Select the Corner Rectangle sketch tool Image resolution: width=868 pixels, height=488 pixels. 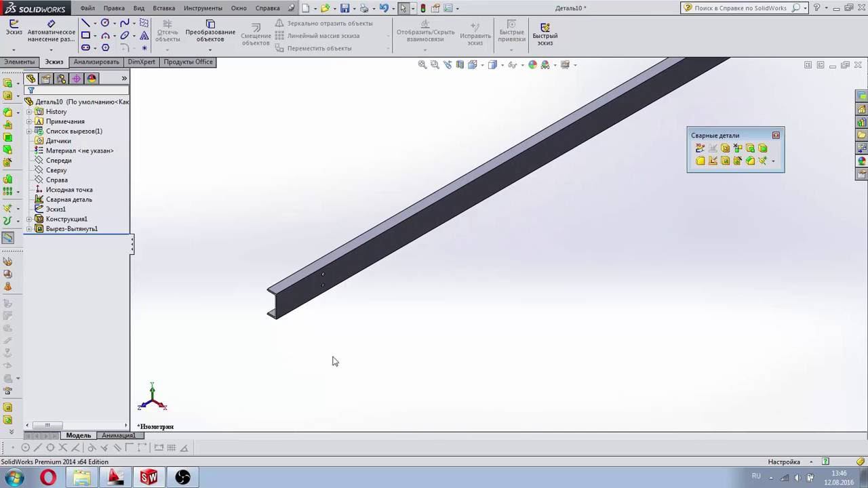pos(85,35)
